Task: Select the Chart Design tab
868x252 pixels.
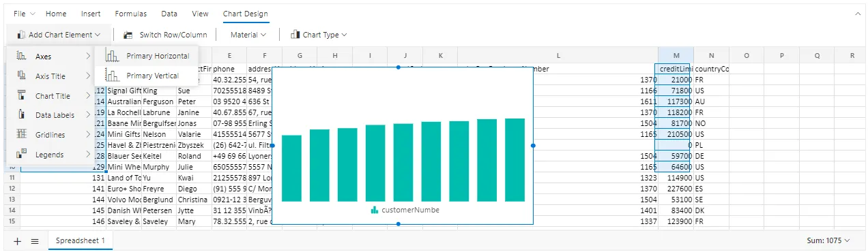Action: point(246,14)
